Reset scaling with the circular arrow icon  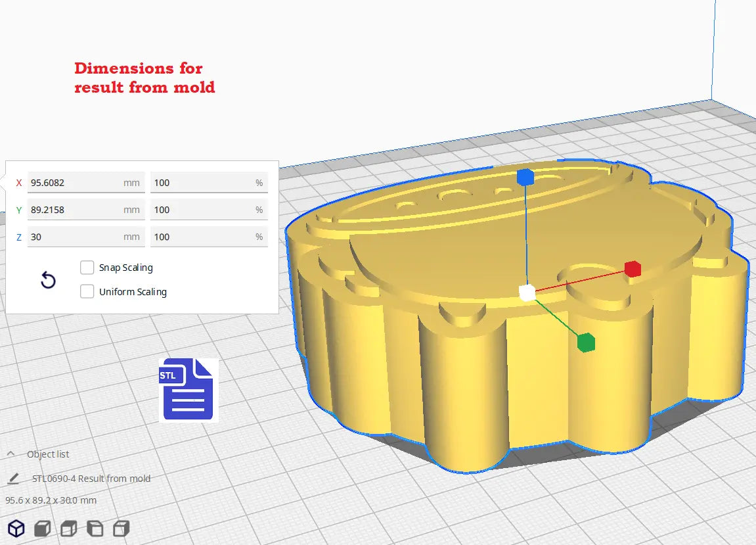pyautogui.click(x=48, y=281)
